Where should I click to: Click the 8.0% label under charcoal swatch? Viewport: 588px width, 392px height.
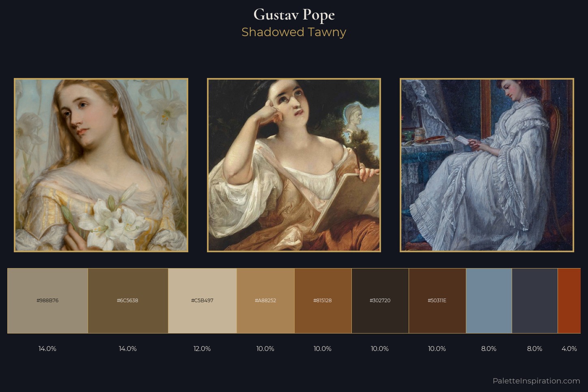click(x=534, y=349)
